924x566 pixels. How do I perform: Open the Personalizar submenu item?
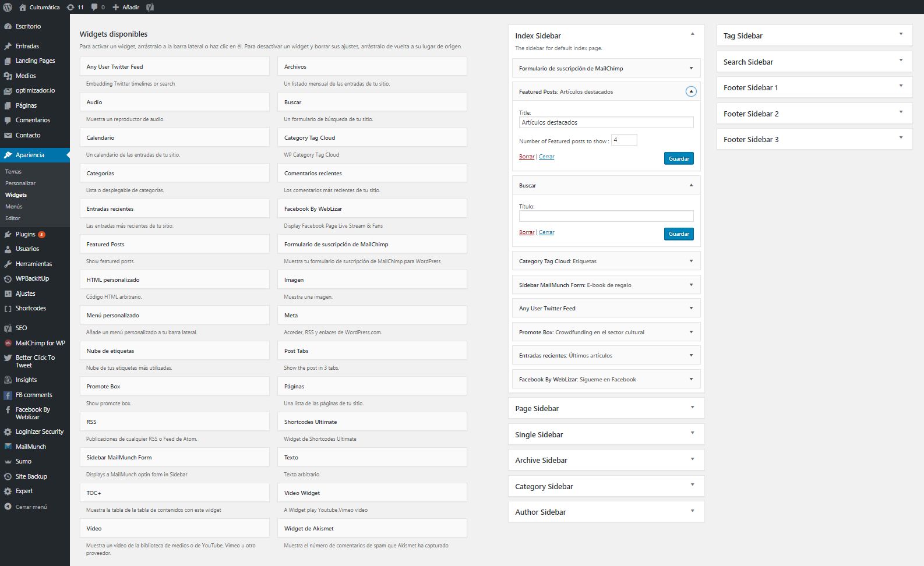click(20, 183)
